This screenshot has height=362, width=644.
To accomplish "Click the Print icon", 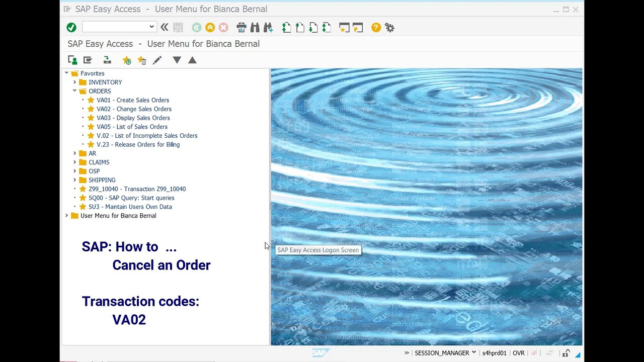I will point(242,28).
